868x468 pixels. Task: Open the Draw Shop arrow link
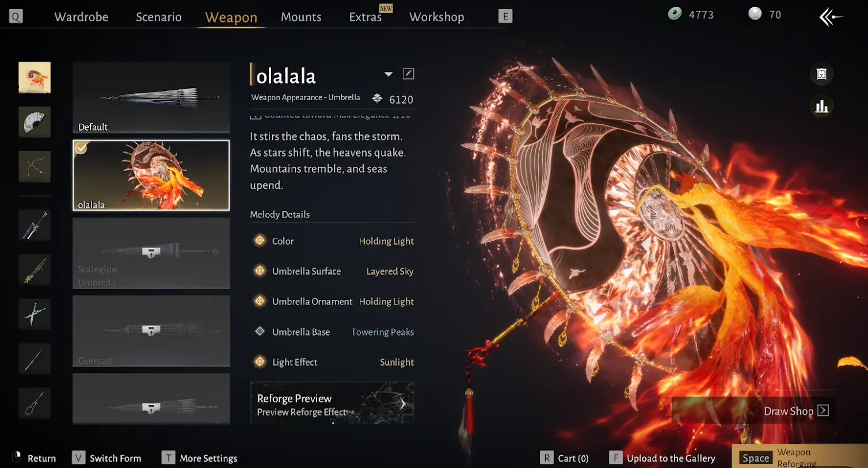pos(796,411)
